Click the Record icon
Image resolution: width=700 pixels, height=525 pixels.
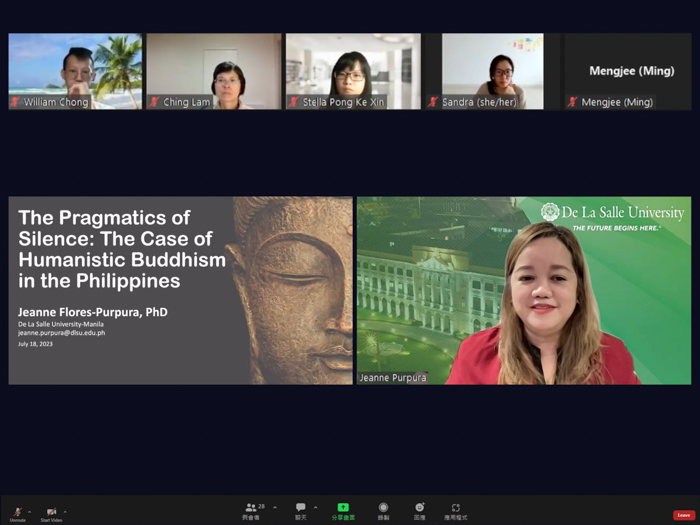(x=383, y=508)
